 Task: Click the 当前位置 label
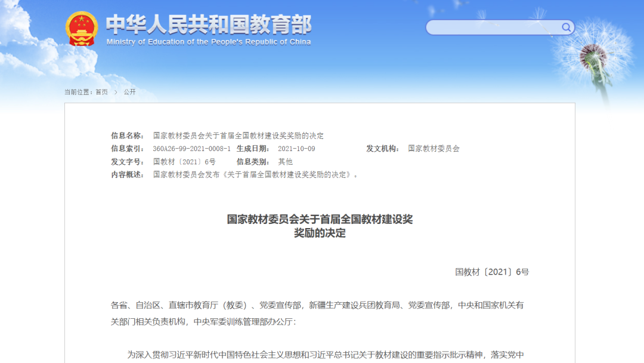pos(79,92)
